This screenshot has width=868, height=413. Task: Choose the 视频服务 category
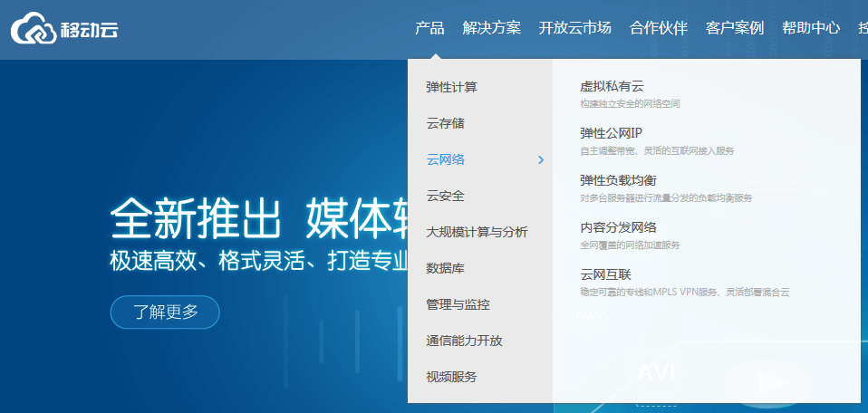coord(451,377)
